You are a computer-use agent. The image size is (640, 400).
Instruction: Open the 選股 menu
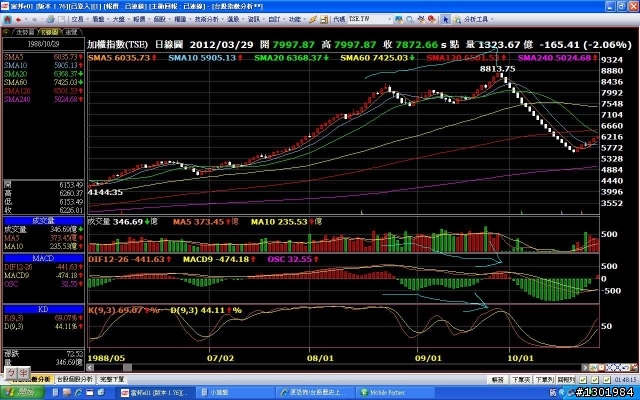pos(233,19)
